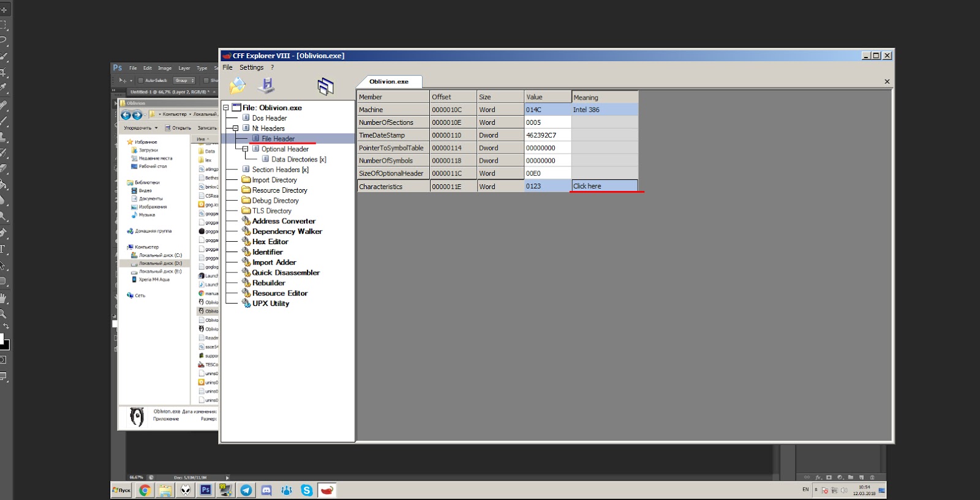The image size is (980, 500).
Task: Click the Открыть button in explorer
Action: pos(178,128)
